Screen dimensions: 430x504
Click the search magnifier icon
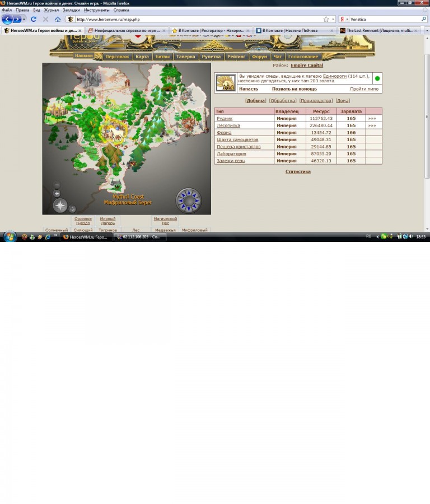pos(424,19)
